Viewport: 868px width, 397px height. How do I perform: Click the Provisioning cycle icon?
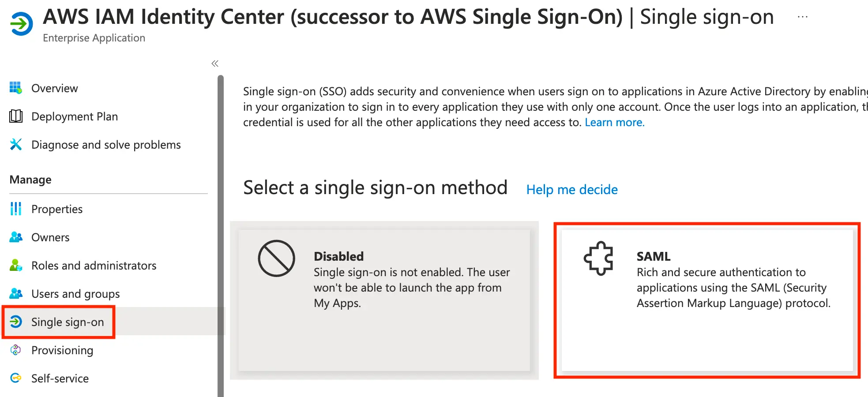[16, 350]
